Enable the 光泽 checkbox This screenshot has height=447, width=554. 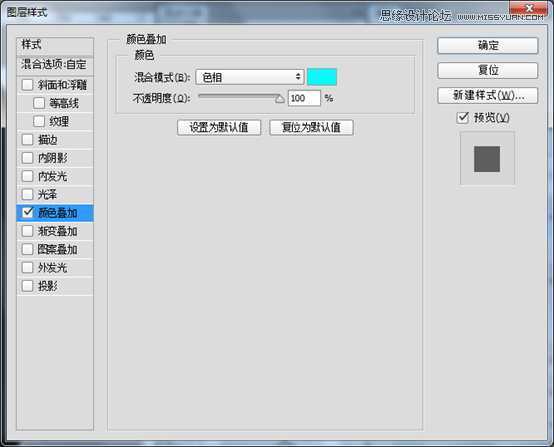click(28, 194)
